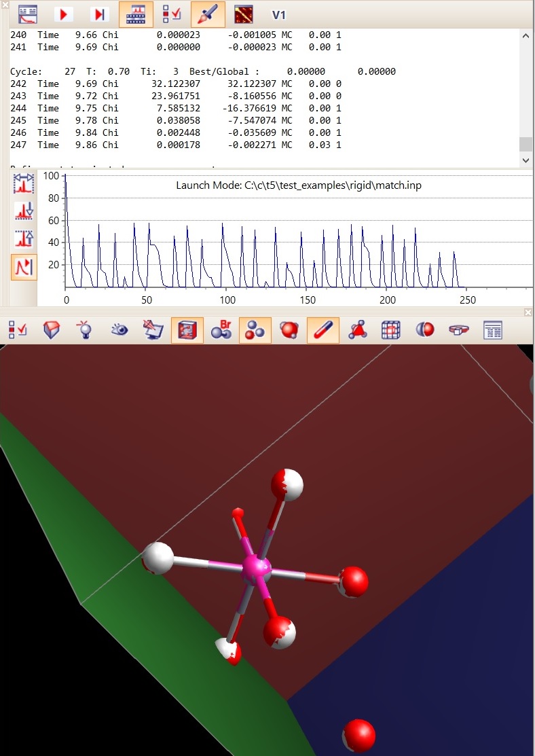Click log row 240 with Chi 0.000023
Image resolution: width=535 pixels, height=756 pixels.
click(176, 35)
